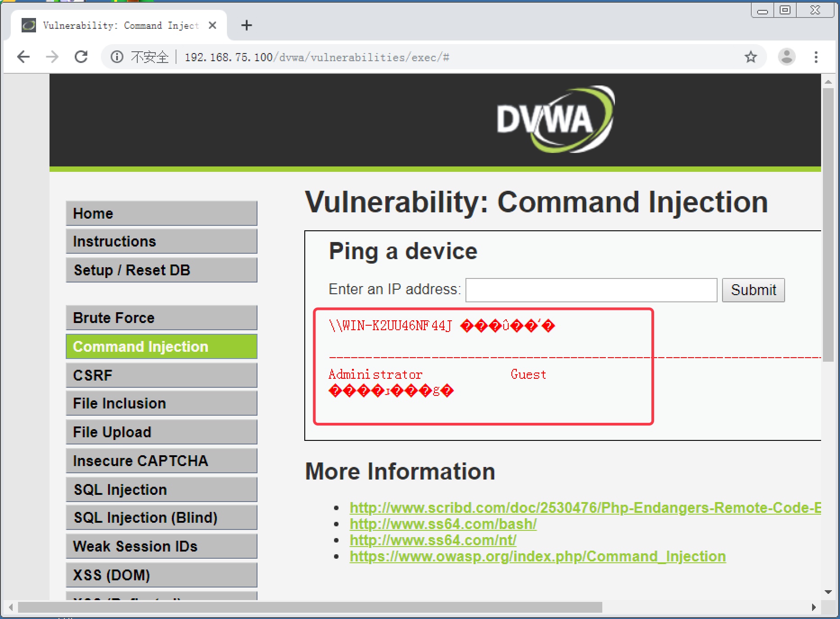Image resolution: width=840 pixels, height=619 pixels.
Task: Go to SQL Injection (Blind)
Action: tap(162, 518)
